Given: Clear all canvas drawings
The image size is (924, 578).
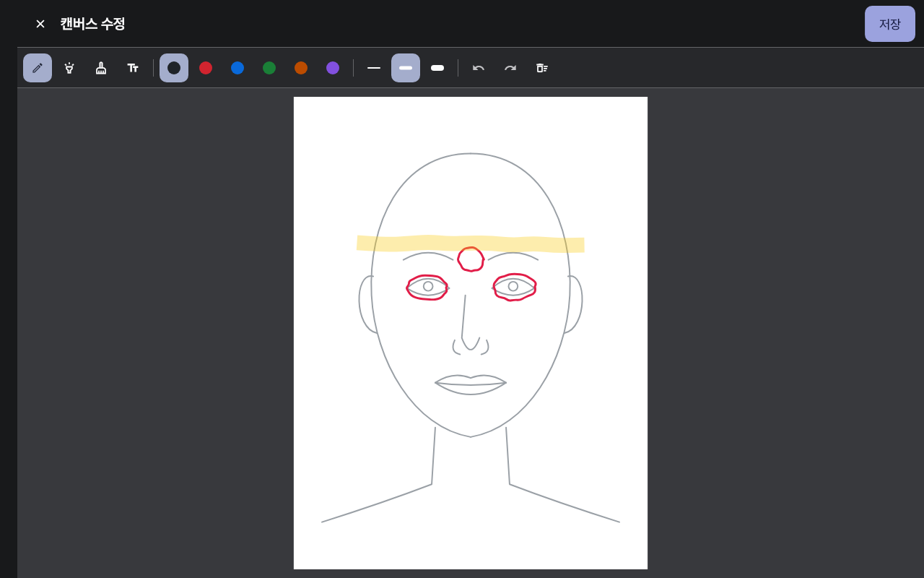Looking at the screenshot, I should [x=542, y=68].
